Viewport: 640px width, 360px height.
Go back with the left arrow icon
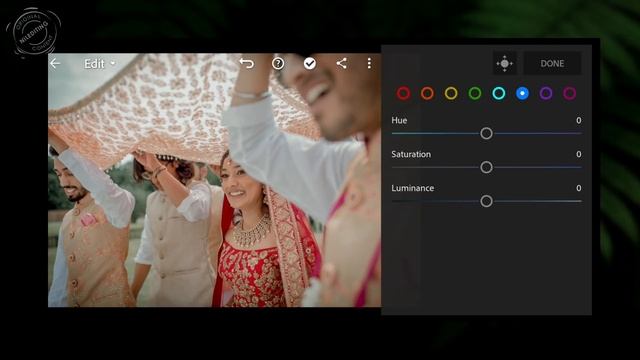55,63
